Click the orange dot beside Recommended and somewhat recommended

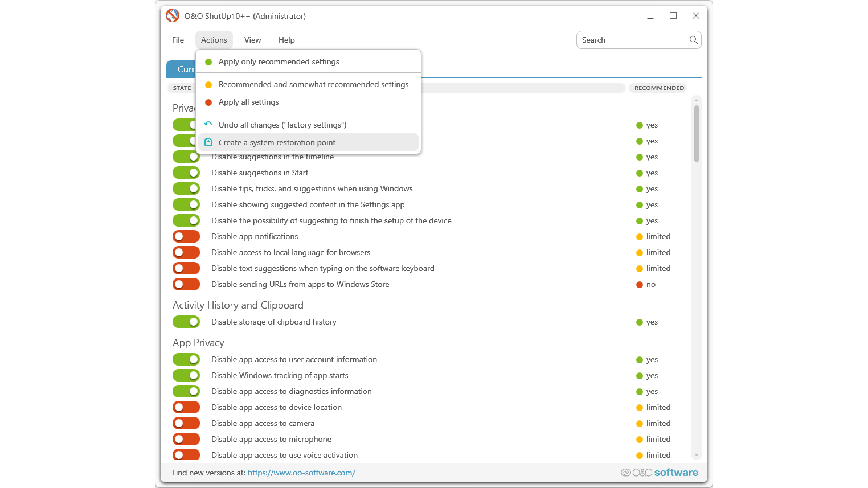pyautogui.click(x=208, y=85)
